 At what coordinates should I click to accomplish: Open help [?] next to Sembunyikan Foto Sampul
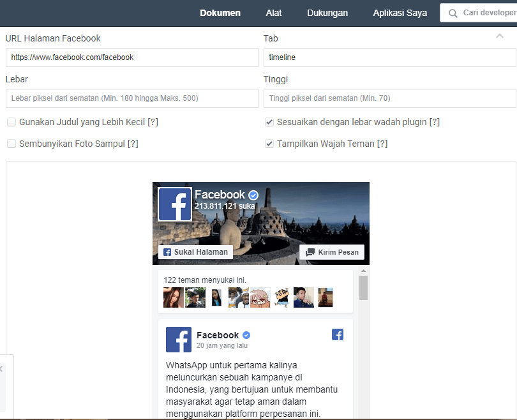click(133, 144)
